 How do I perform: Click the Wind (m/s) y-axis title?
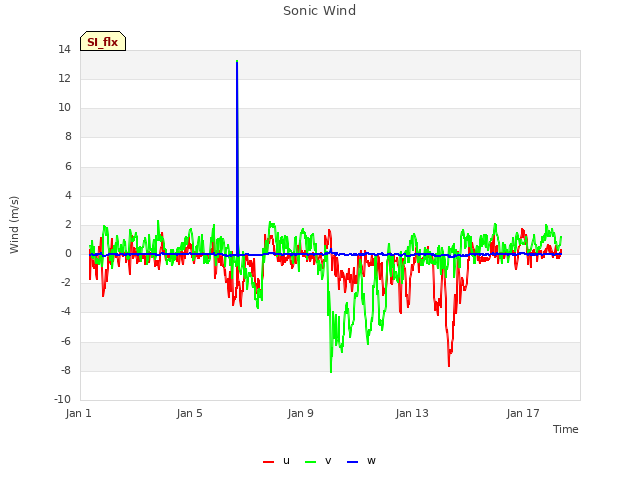click(14, 225)
